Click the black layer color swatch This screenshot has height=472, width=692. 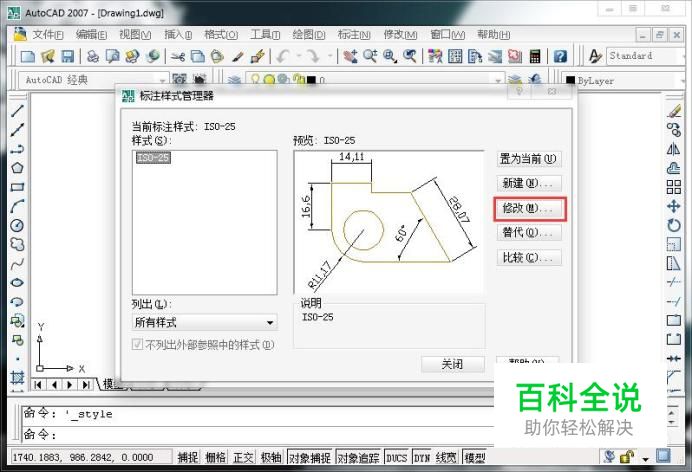coord(312,80)
